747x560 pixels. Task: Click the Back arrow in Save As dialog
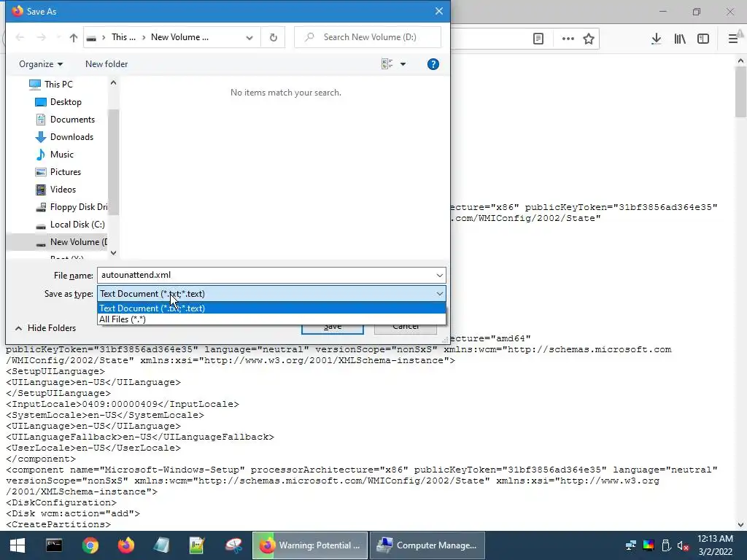(x=20, y=37)
